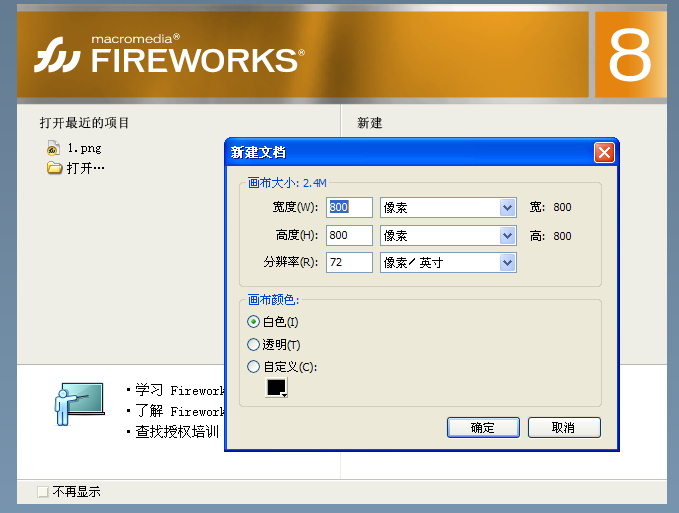The image size is (679, 513).
Task: Click the Fireworks logo in the banner
Action: [57, 55]
